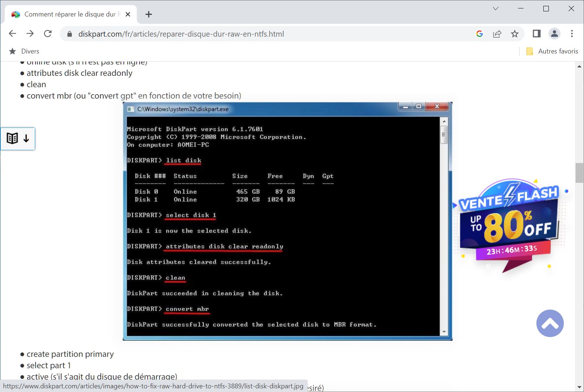Close the 'Comment réparer le disque dur' tab

pyautogui.click(x=128, y=14)
